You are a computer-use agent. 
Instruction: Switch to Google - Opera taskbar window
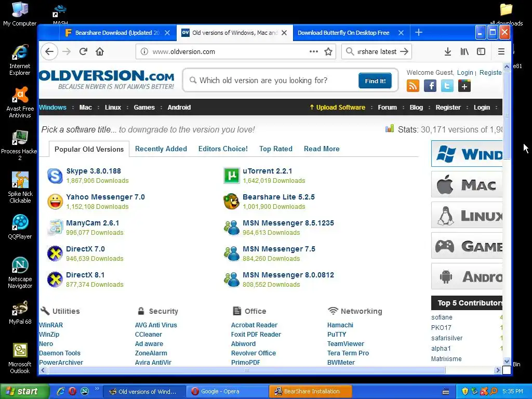click(227, 392)
